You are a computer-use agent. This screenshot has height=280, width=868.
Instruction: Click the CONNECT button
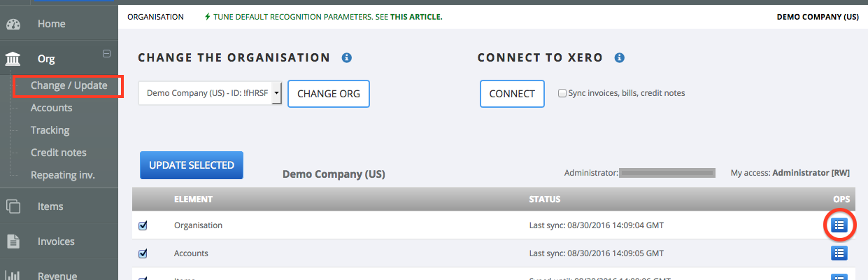point(512,94)
